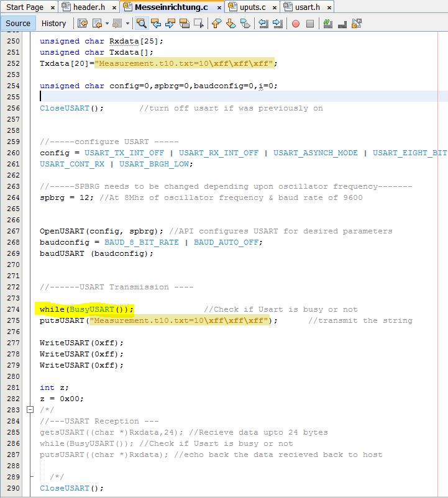Click USART_CONT_RX constant
This screenshot has width=448, height=498.
(72, 164)
